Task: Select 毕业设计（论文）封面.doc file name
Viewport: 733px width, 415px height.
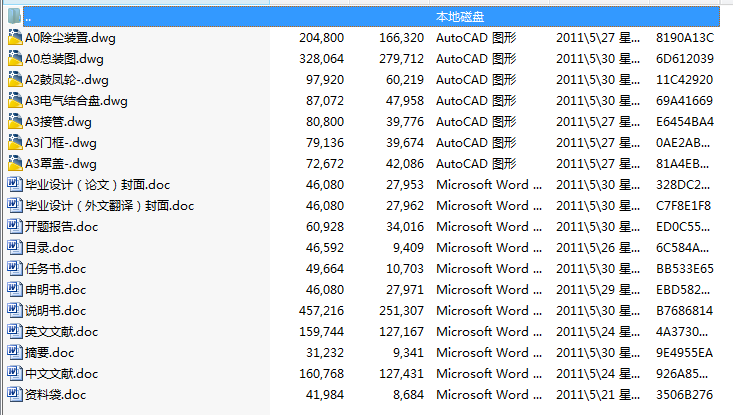Action: click(x=97, y=185)
